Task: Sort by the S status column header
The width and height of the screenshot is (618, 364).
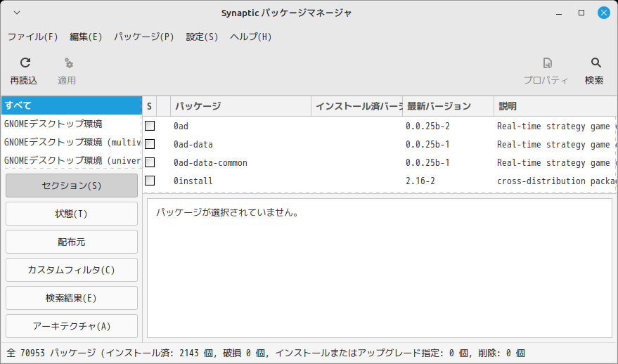Action: coord(149,106)
